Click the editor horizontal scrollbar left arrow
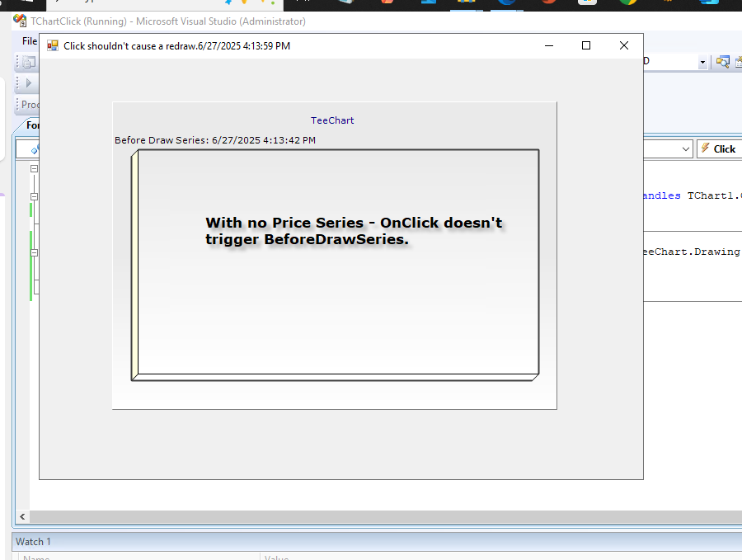 click(22, 516)
